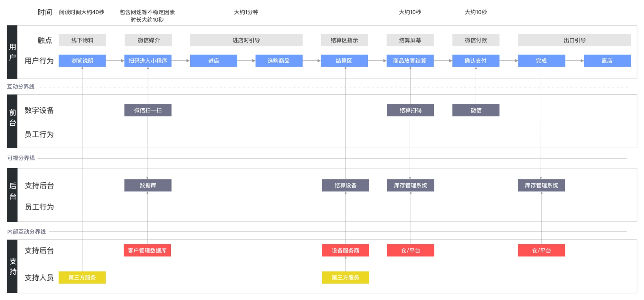Image resolution: width=644 pixels, height=300 pixels.
Task: Select 仓/平台 box below 结算扫码 column
Action: tap(410, 250)
